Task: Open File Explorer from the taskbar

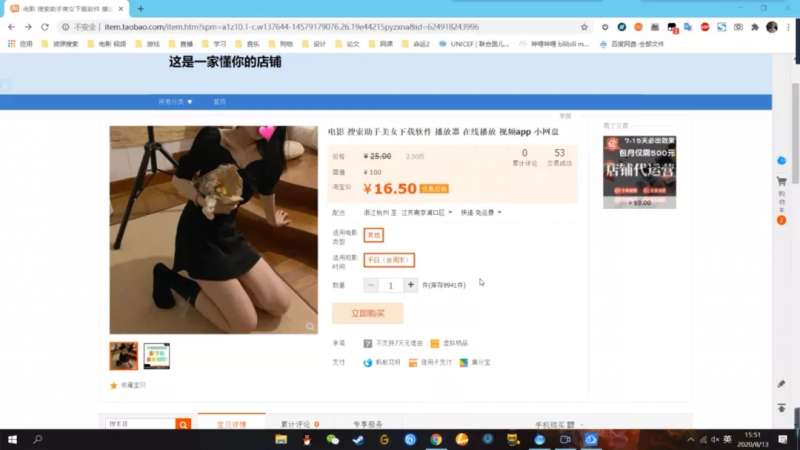Action: pyautogui.click(x=281, y=439)
